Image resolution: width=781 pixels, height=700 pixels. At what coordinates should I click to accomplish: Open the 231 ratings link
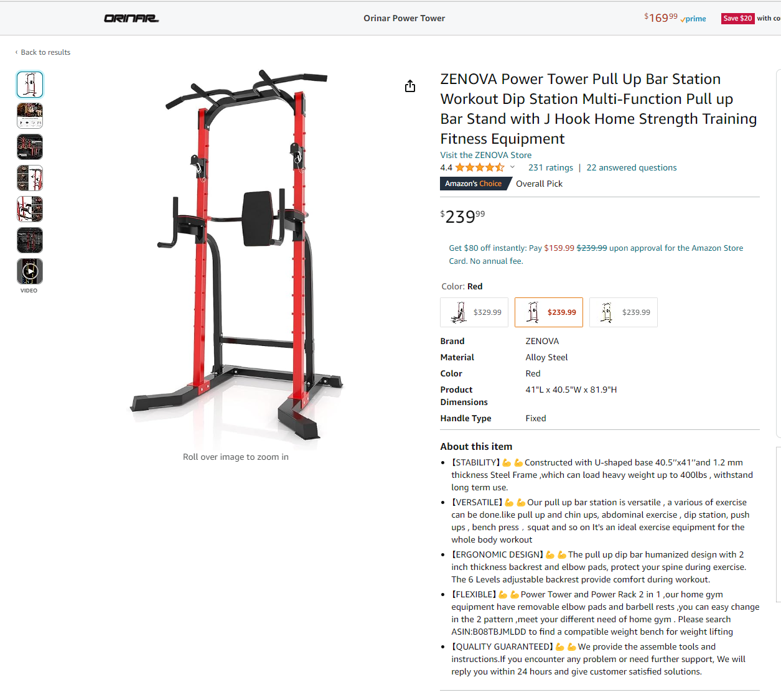551,167
